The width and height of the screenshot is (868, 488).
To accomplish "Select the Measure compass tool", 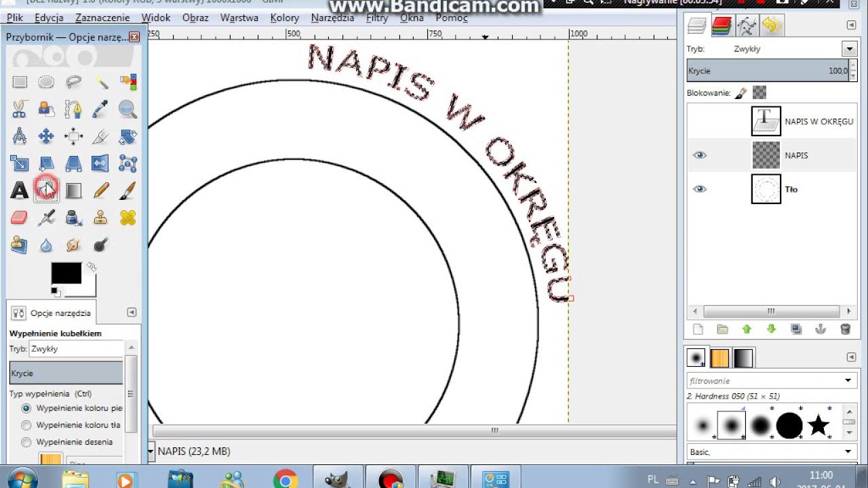I will 20,136.
